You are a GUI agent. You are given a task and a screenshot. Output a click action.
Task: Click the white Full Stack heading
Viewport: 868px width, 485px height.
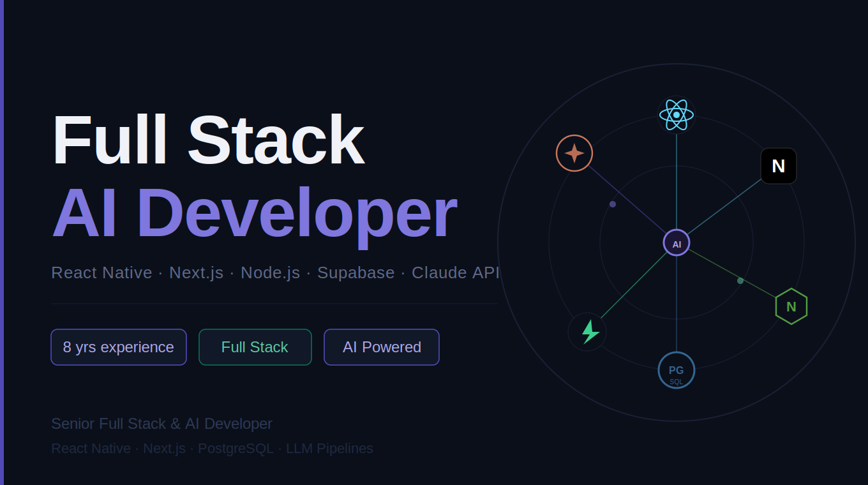point(207,140)
